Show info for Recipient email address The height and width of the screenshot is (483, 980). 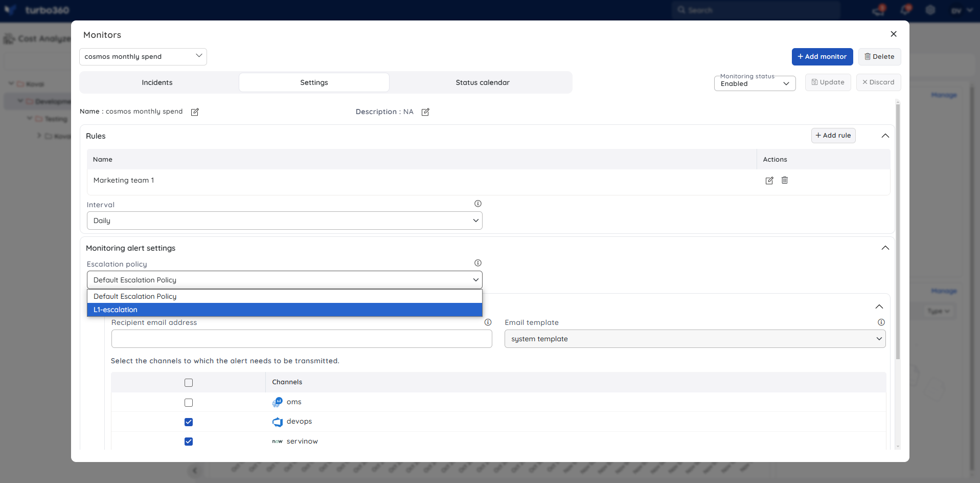pos(488,322)
